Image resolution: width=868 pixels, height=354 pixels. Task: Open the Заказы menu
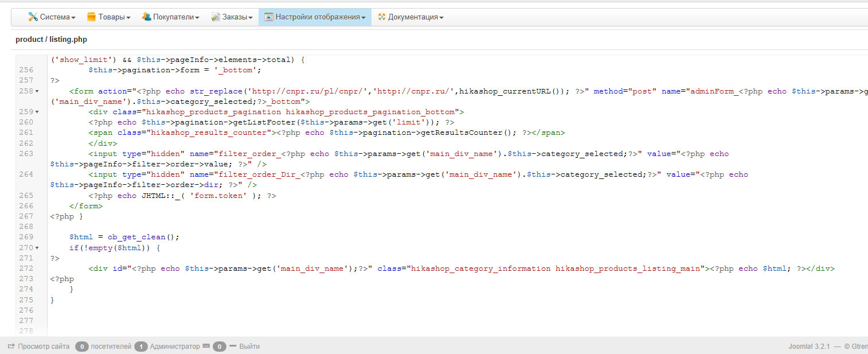(x=232, y=17)
